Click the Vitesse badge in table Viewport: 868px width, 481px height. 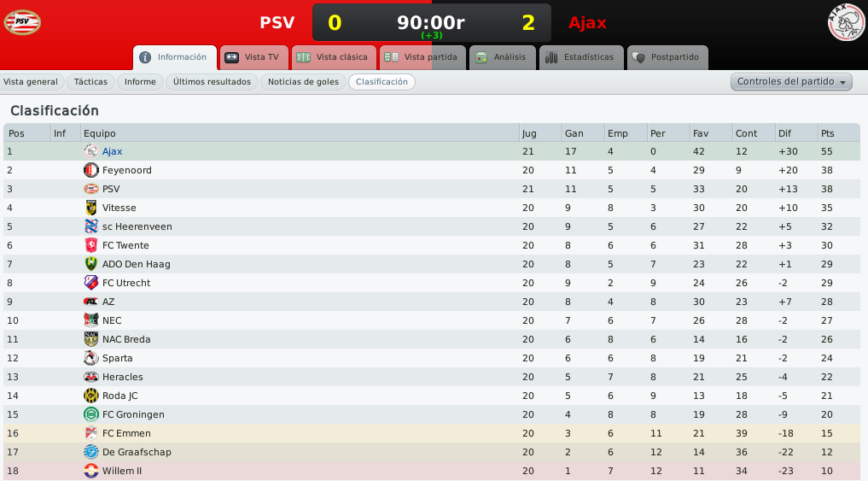pyautogui.click(x=90, y=208)
